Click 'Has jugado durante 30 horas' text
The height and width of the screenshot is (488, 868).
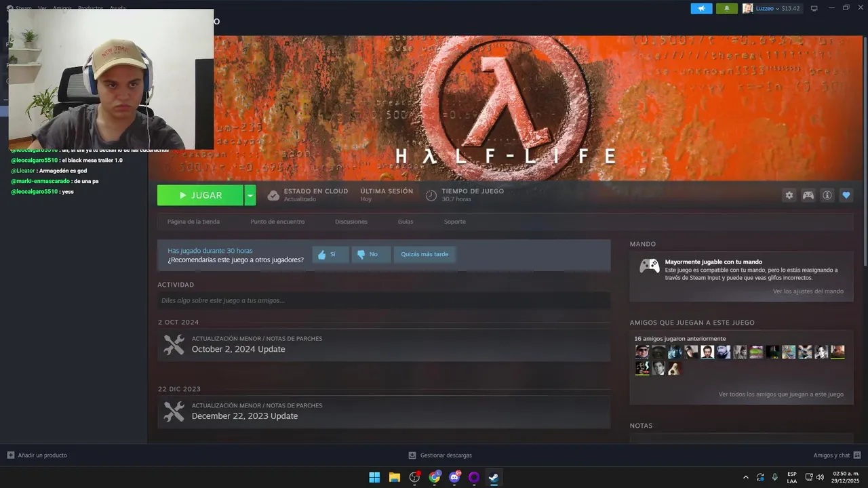[x=210, y=251]
